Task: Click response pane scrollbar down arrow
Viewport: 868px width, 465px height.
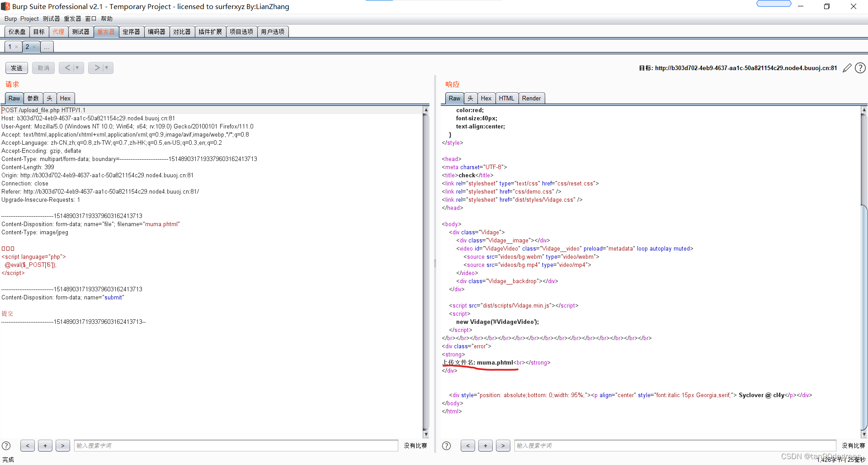Action: [x=864, y=434]
